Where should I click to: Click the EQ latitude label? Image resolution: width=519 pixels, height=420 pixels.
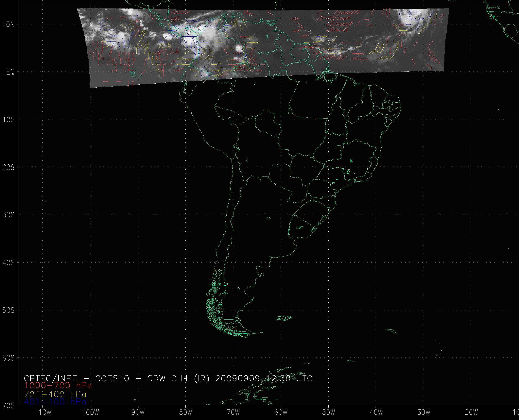10,72
